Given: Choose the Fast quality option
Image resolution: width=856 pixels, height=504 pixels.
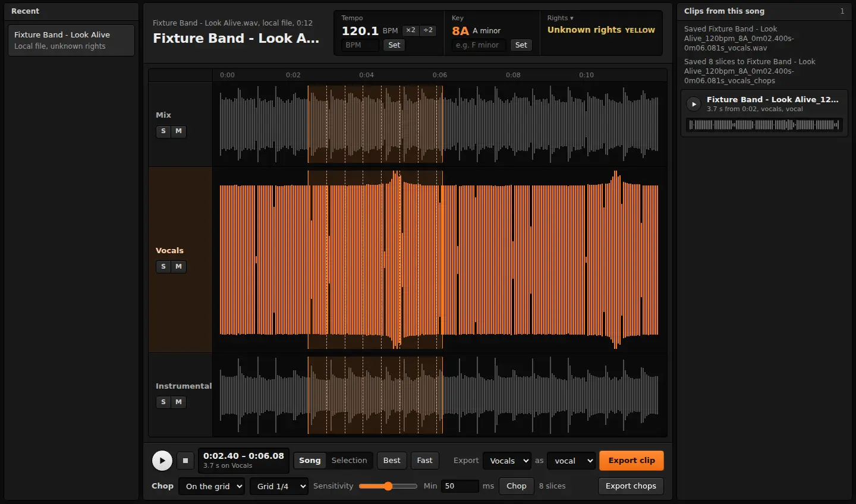Looking at the screenshot, I should (x=425, y=461).
